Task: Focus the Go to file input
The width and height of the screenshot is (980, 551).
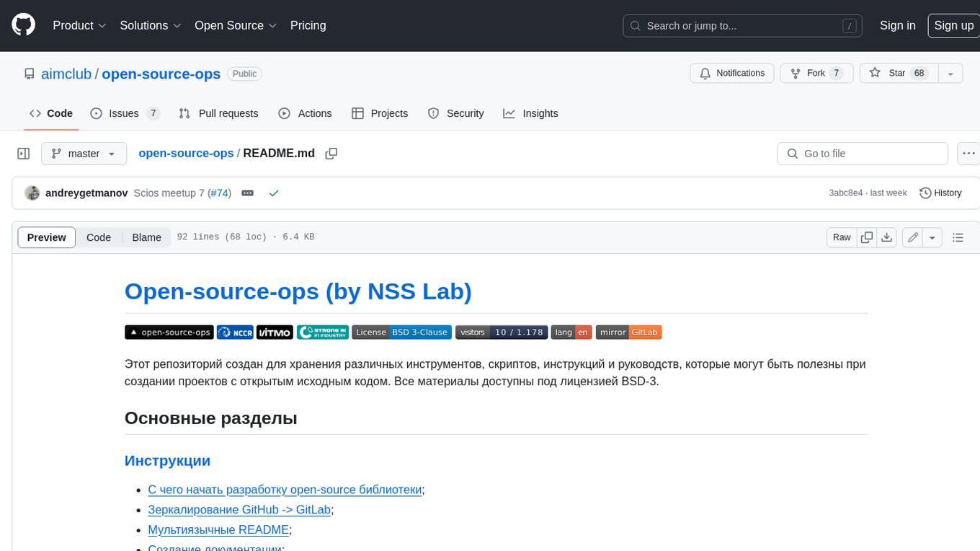Action: [863, 154]
